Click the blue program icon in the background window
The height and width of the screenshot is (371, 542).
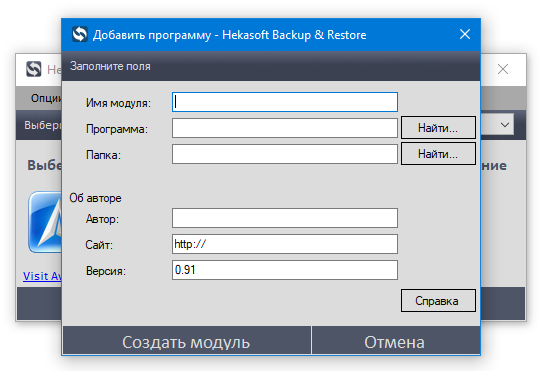(x=45, y=222)
